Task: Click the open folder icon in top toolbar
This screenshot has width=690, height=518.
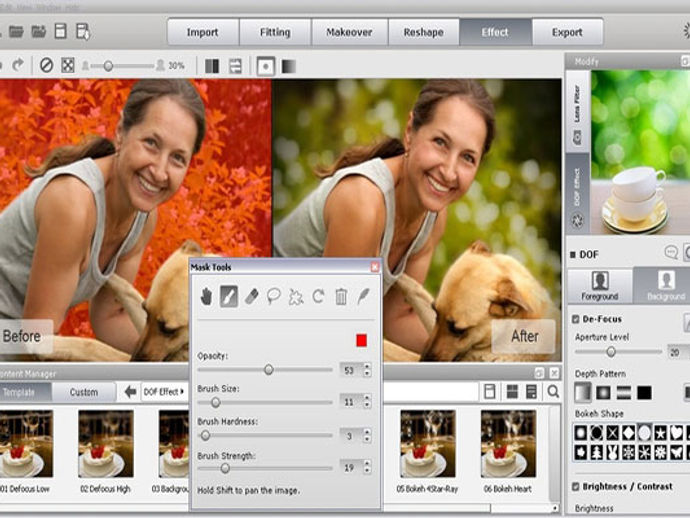Action: click(16, 32)
